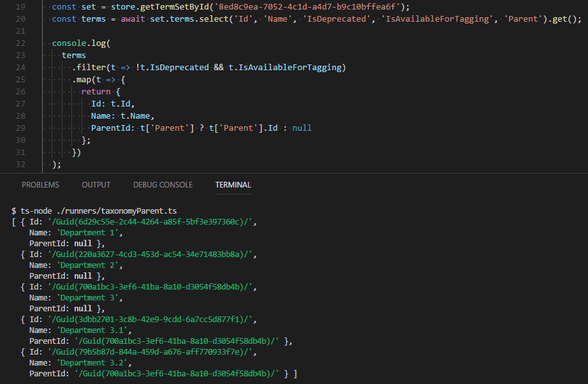Click the Id Guid starting with 3dbb2701
Screen dimensions: 588x384
tap(150, 320)
